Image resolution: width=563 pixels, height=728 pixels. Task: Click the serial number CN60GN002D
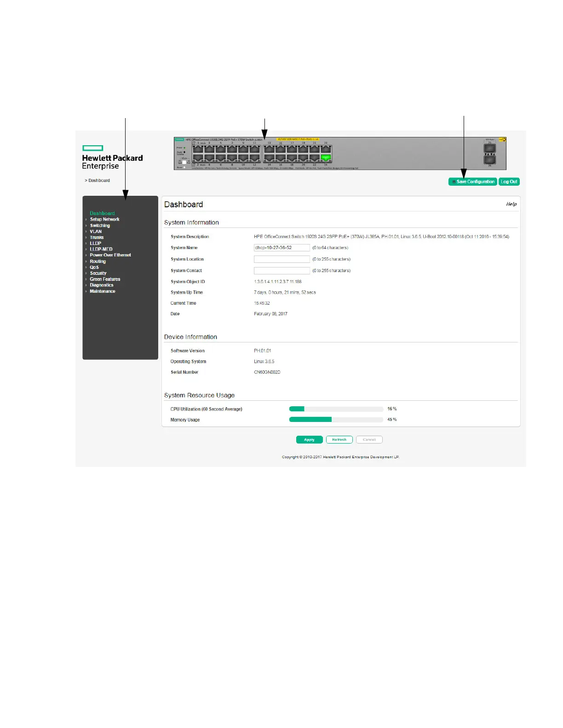(267, 372)
